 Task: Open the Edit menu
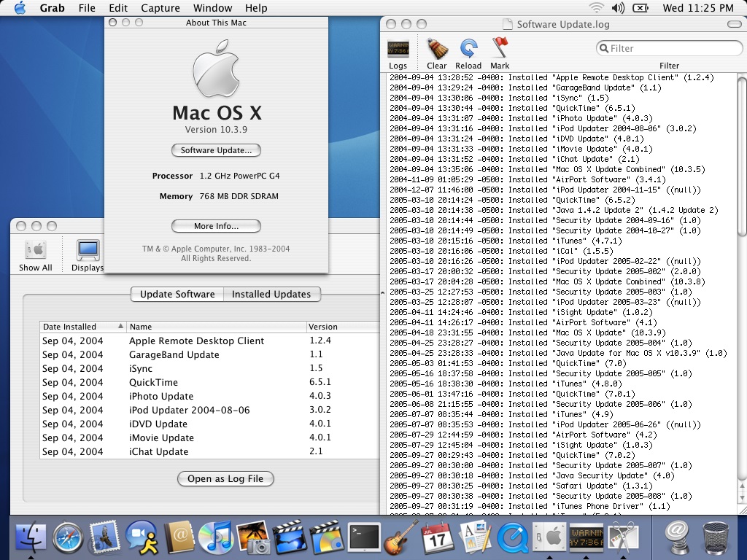click(x=118, y=8)
